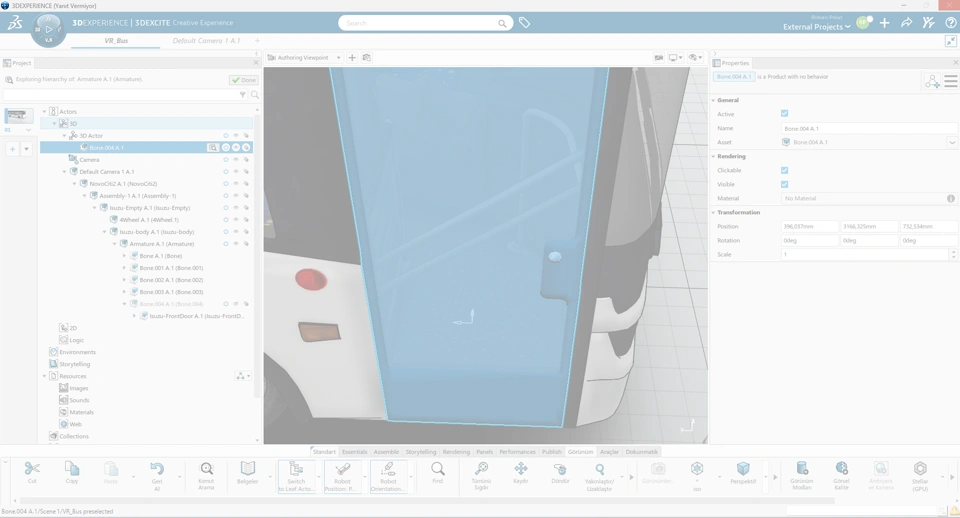This screenshot has height=518, width=960.
Task: Open the Default Camera 1 A.1 tab
Action: pyautogui.click(x=206, y=41)
